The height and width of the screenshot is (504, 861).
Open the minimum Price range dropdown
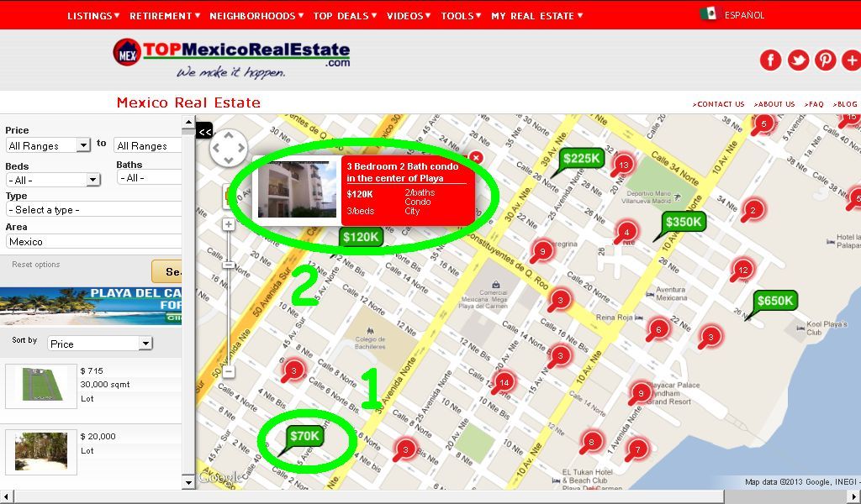48,145
